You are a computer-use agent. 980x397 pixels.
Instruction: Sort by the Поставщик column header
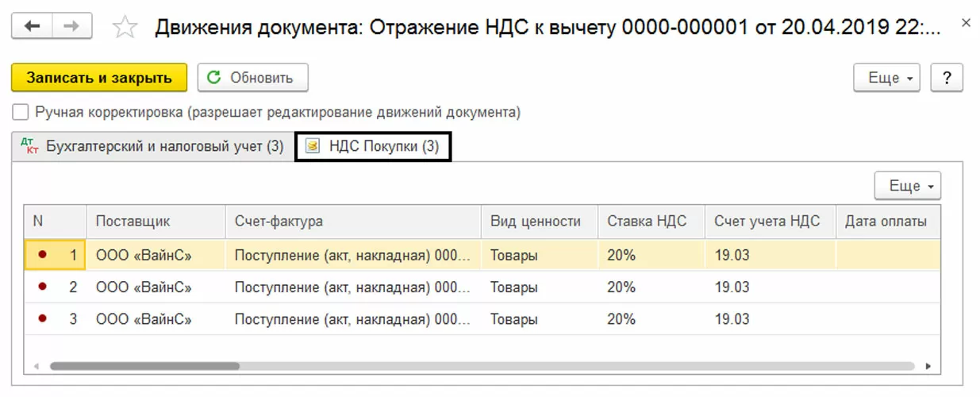tap(133, 222)
